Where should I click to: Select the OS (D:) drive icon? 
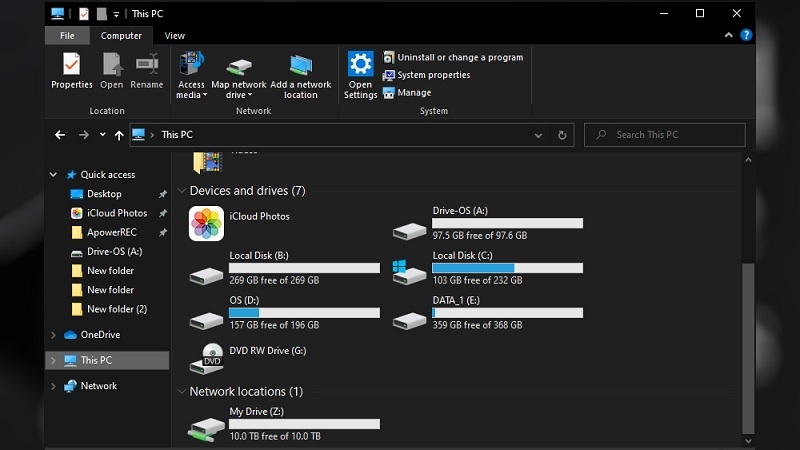click(x=206, y=320)
